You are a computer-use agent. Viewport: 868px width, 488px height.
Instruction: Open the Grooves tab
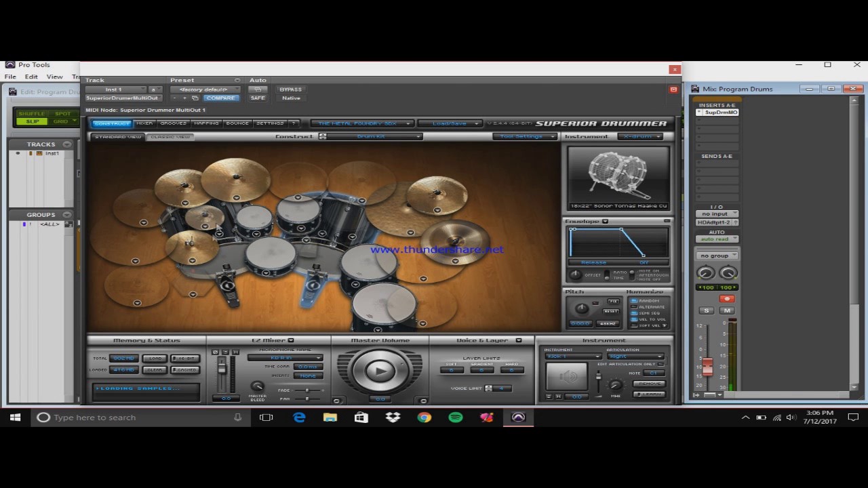pyautogui.click(x=173, y=123)
